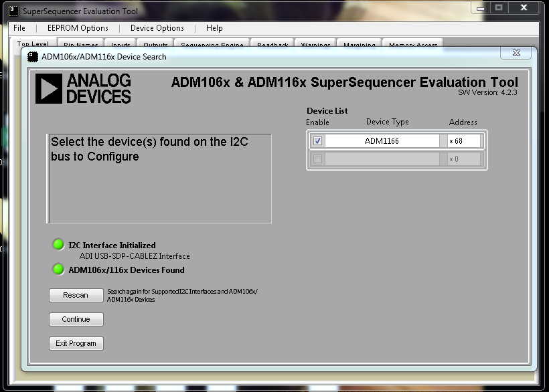The width and height of the screenshot is (549, 392).
Task: Click the Exit Program button
Action: [76, 343]
